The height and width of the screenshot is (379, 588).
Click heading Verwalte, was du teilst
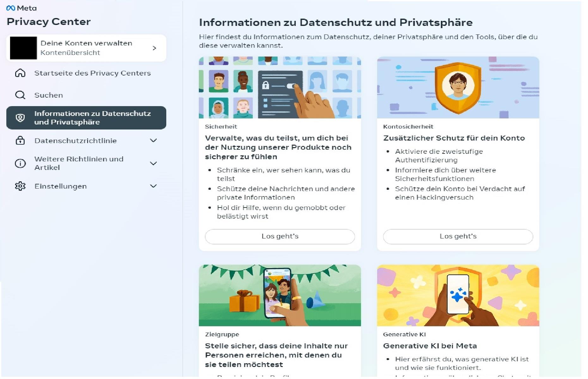tap(278, 147)
